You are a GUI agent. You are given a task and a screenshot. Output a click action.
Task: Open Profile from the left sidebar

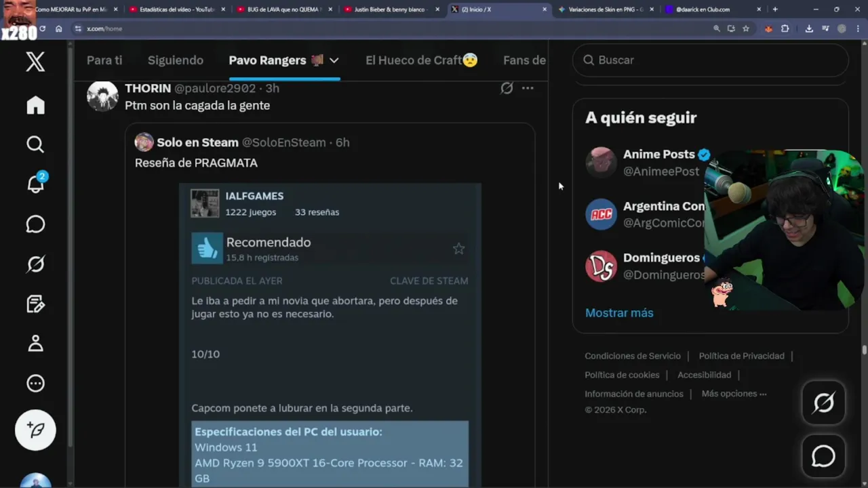click(x=35, y=344)
